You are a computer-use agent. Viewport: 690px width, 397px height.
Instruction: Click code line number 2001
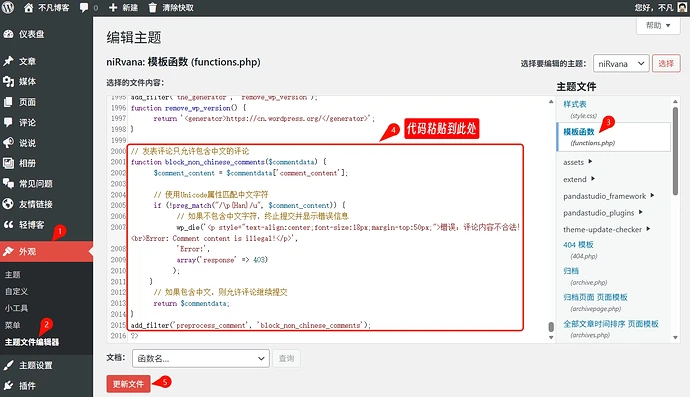click(118, 162)
